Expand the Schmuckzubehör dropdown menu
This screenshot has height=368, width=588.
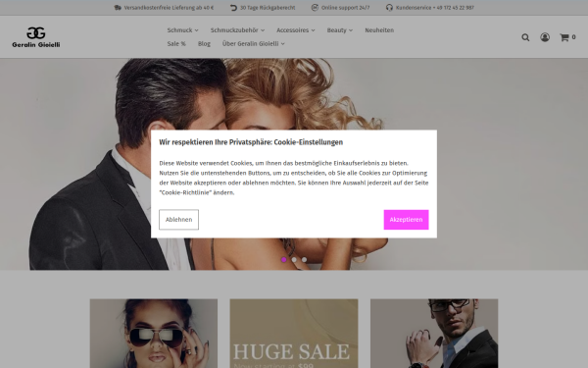pyautogui.click(x=237, y=30)
